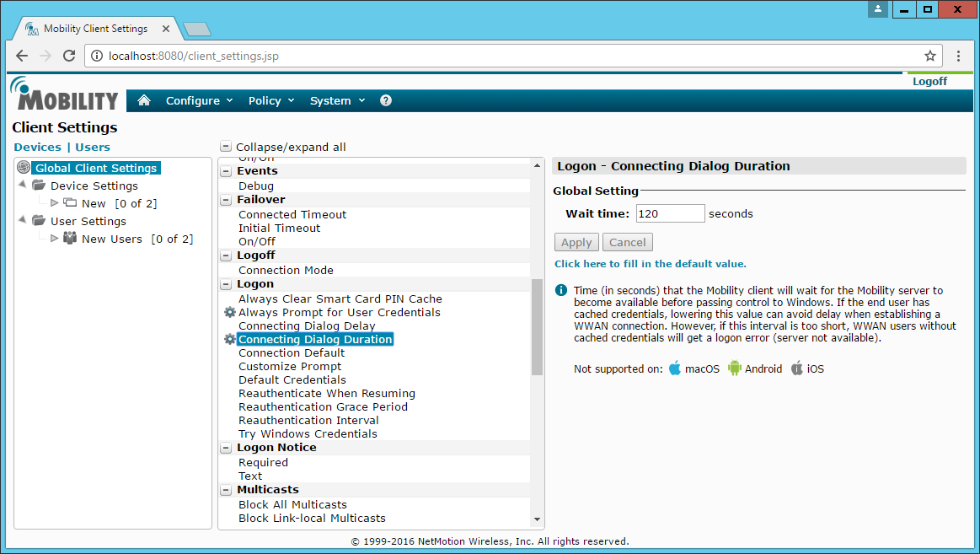Bookmark this page with the star icon
This screenshot has width=980, height=554.
[930, 56]
